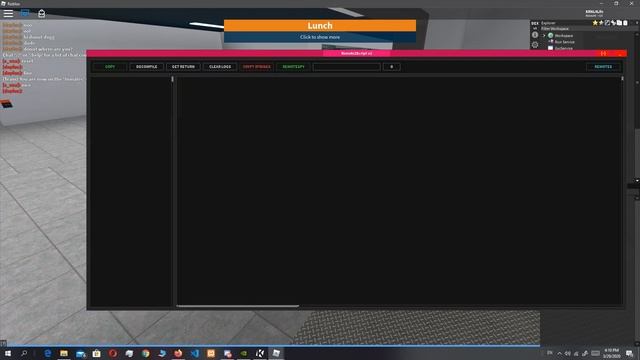Click the Get Return button
This screenshot has height=360, width=640.
183,67
